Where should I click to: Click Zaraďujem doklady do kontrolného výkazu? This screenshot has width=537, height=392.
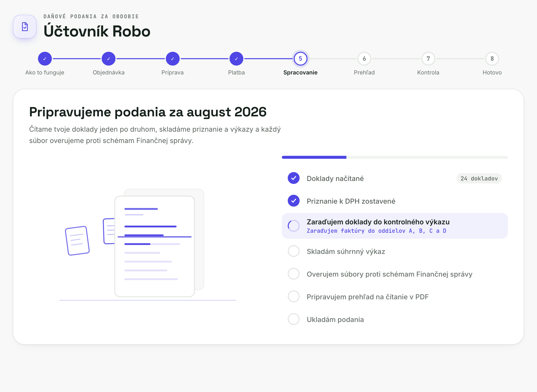pyautogui.click(x=378, y=222)
